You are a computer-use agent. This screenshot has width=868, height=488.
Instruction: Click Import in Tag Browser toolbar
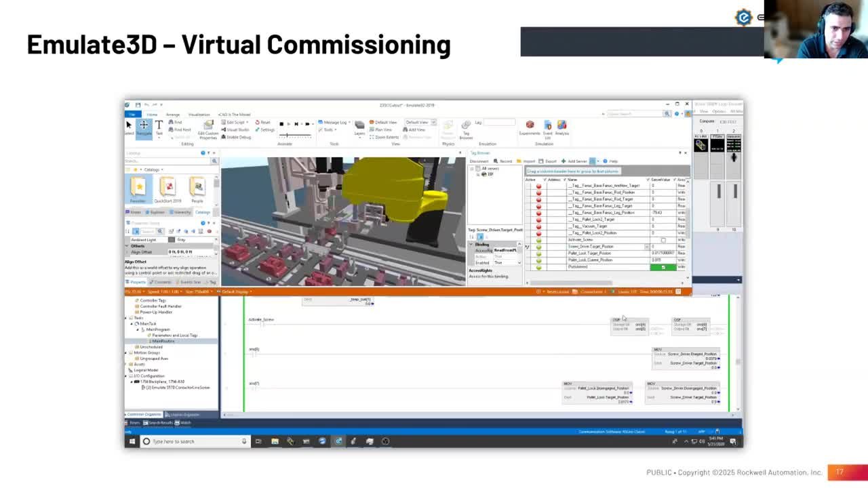(528, 161)
